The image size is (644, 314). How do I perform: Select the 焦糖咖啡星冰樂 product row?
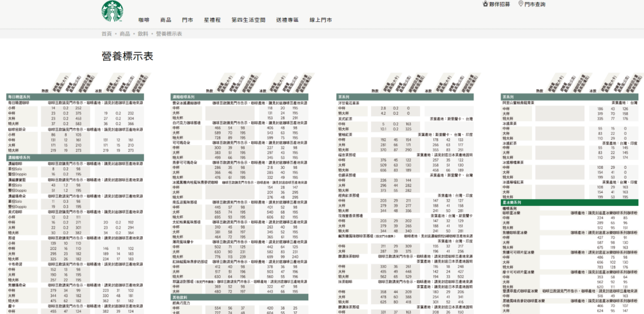click(570, 232)
